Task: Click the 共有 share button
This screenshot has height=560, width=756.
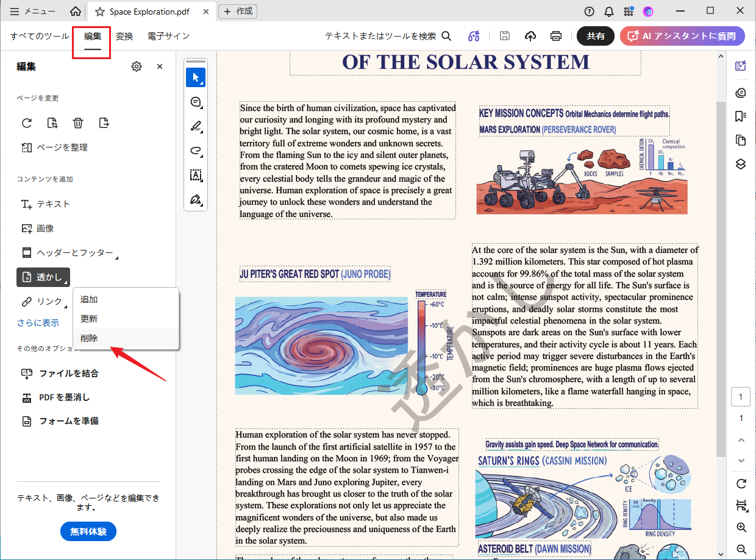Action: pyautogui.click(x=596, y=36)
